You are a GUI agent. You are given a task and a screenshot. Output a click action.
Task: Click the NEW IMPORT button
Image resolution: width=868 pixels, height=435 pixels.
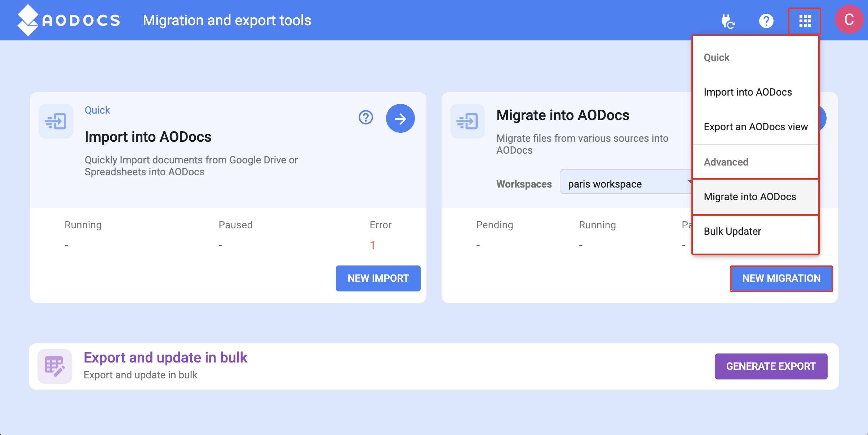tap(378, 278)
